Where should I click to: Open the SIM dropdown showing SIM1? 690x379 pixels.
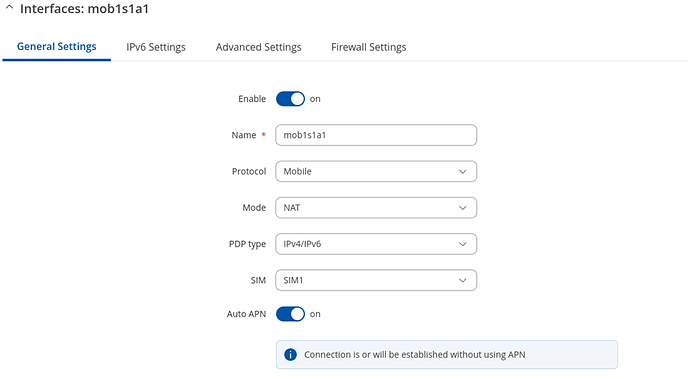coord(376,280)
